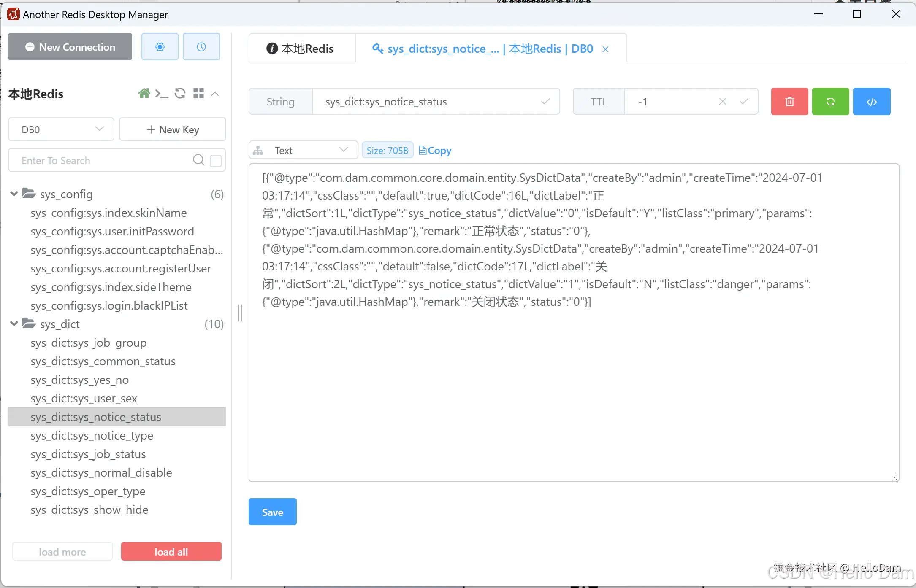Click the Save button
Viewport: 916px width, 588px height.
[x=272, y=512]
